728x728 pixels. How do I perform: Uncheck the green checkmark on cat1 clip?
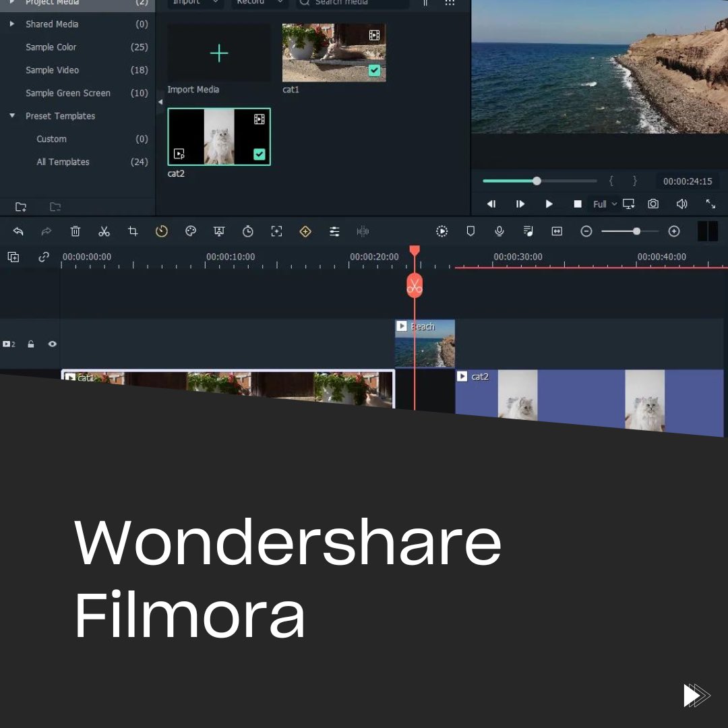(375, 70)
